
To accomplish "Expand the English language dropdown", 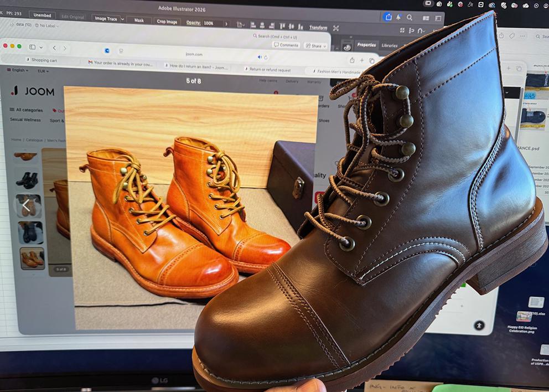I will pyautogui.click(x=19, y=71).
